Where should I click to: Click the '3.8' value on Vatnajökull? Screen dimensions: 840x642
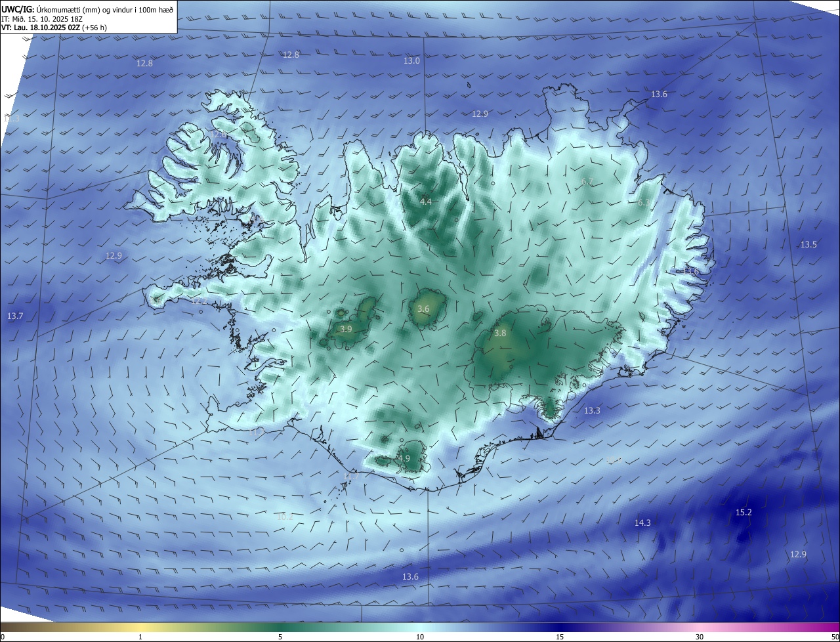500,333
